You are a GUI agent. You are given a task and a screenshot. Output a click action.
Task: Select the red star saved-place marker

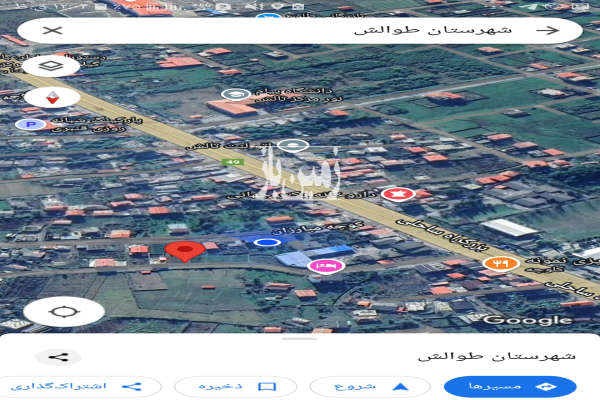[398, 194]
